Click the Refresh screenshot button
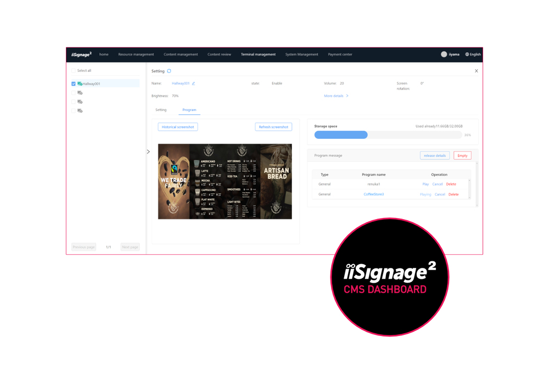 273,127
